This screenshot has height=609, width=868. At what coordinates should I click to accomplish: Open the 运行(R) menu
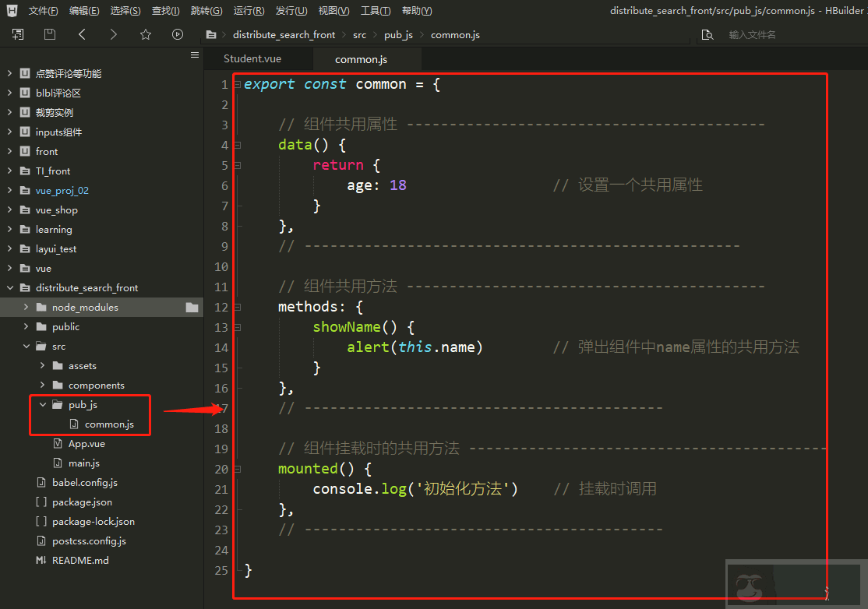[248, 10]
